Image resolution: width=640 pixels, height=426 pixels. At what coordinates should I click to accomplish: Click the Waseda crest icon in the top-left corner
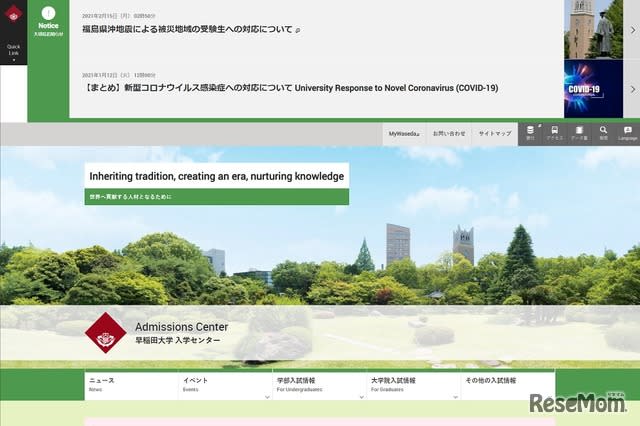click(13, 15)
